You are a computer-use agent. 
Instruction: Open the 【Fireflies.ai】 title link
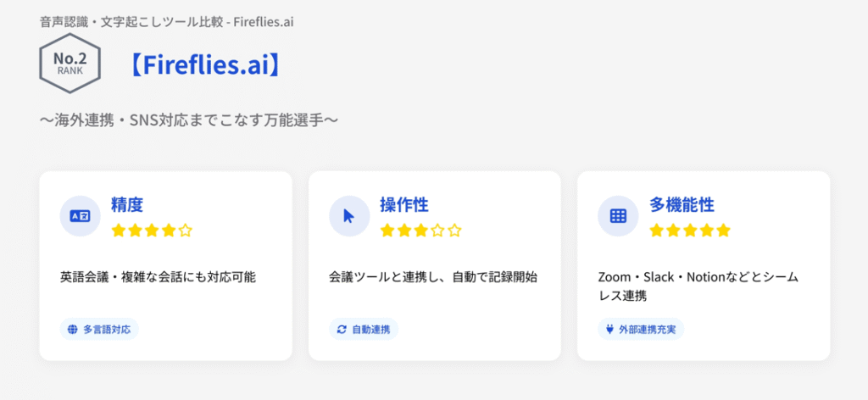click(205, 64)
